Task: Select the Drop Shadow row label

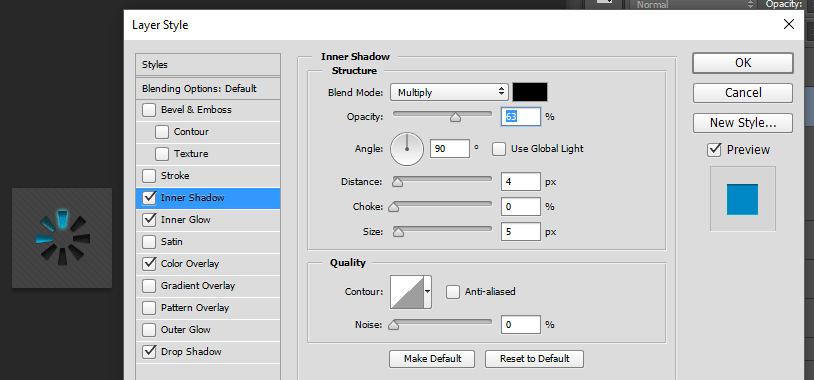Action: click(191, 352)
